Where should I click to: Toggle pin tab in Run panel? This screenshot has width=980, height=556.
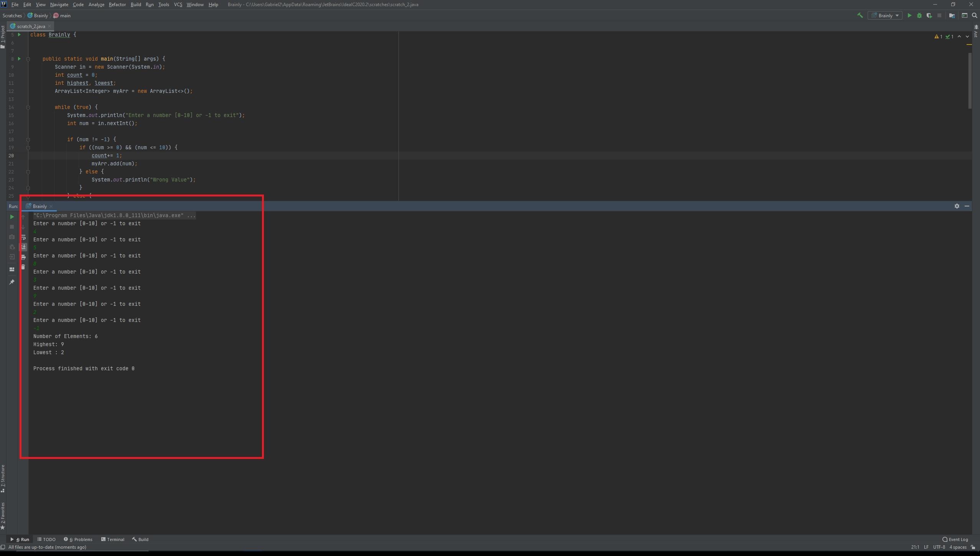pyautogui.click(x=12, y=282)
